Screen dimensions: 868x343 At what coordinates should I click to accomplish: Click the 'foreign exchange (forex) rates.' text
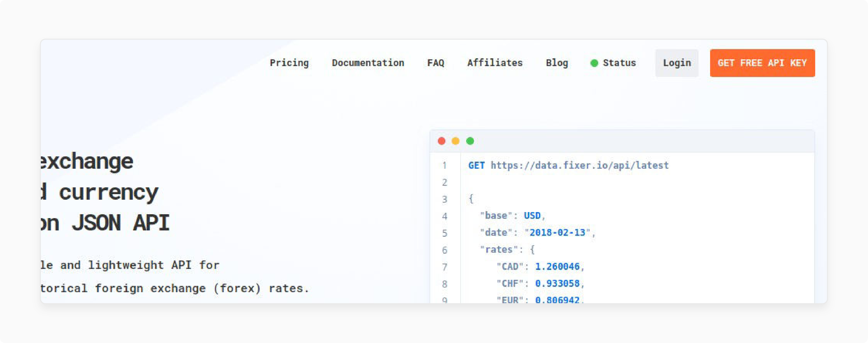pos(202,289)
